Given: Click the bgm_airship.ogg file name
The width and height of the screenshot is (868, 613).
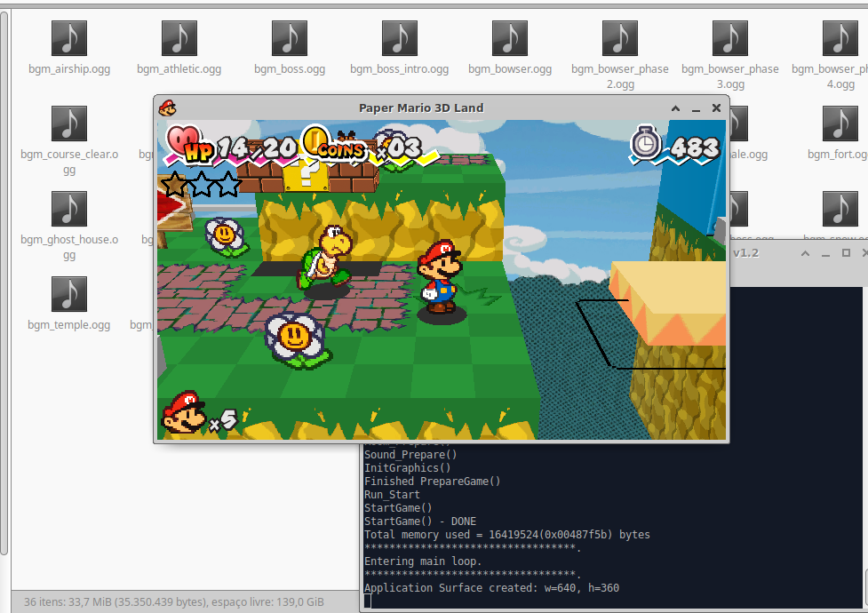Looking at the screenshot, I should (69, 69).
